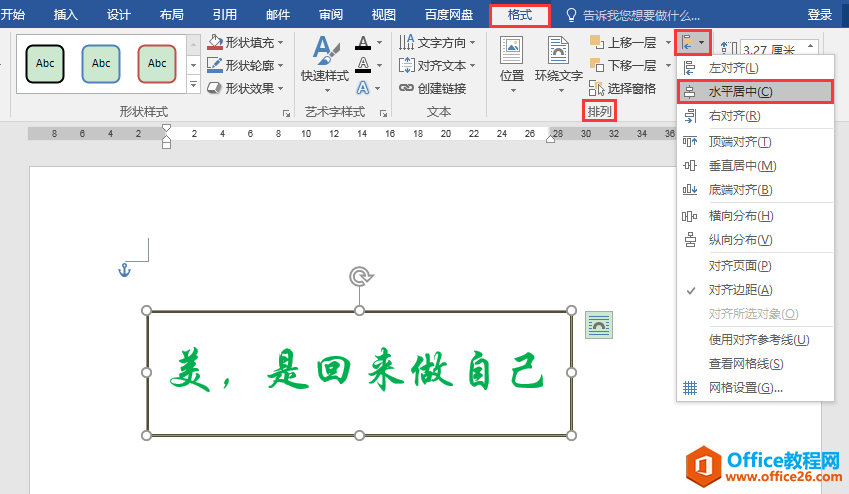The image size is (849, 494).
Task: Select the black-outlined green Abc shape style
Action: pos(45,64)
